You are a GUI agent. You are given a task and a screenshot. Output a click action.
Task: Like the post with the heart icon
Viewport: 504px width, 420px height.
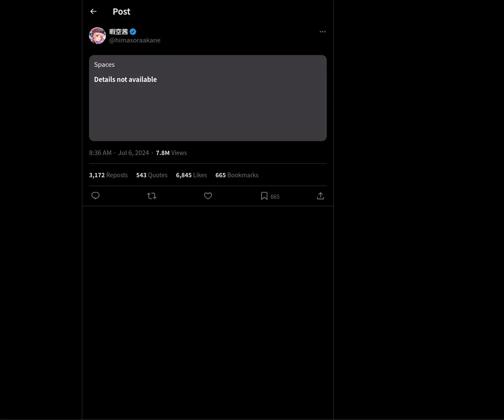pyautogui.click(x=208, y=196)
